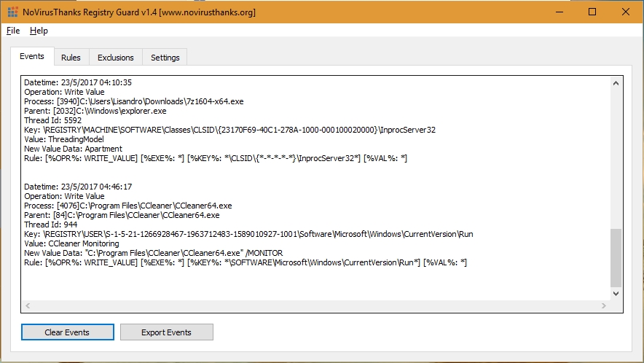Switch to the Exclusions tab
The width and height of the screenshot is (644, 363).
(x=115, y=58)
